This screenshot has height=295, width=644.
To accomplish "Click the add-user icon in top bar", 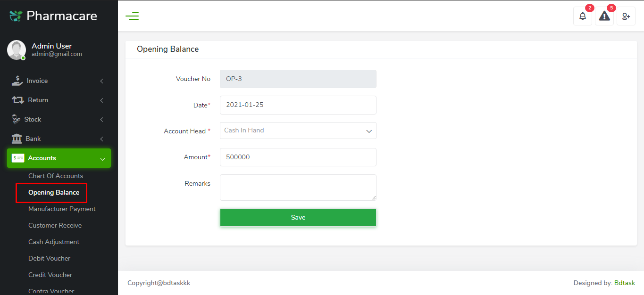I will click(626, 16).
